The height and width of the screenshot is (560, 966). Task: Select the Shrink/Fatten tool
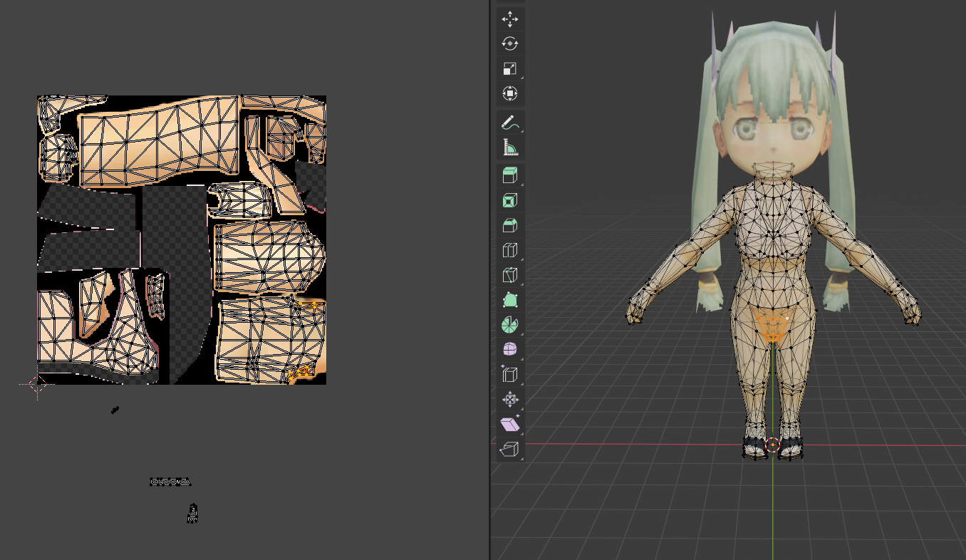point(510,400)
